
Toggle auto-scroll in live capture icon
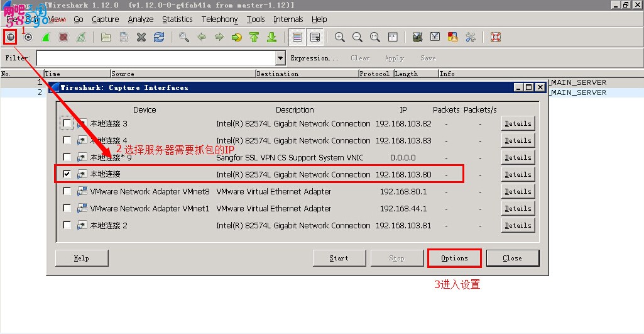click(315, 38)
